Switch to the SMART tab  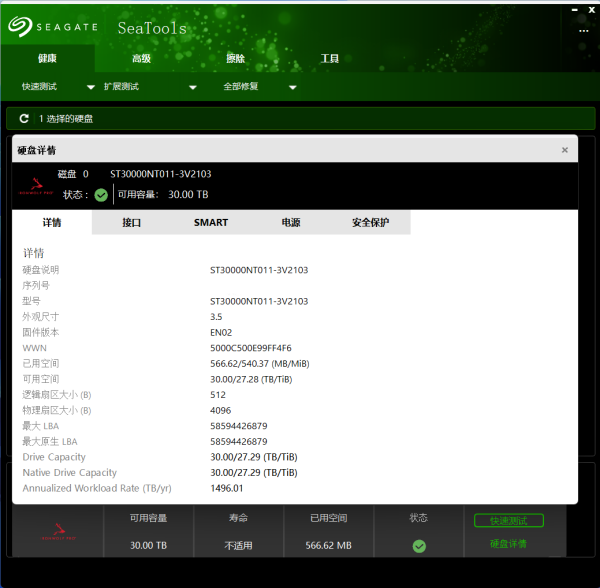coord(211,223)
